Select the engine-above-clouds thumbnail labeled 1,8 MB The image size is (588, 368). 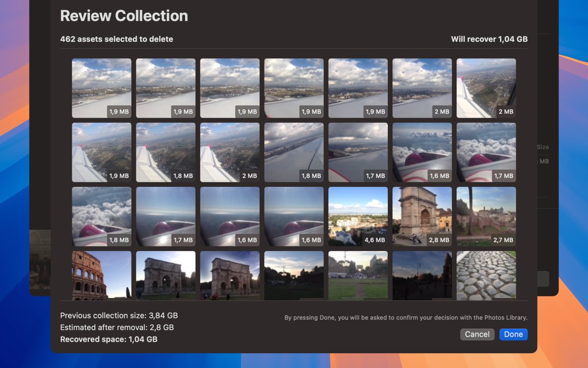tap(101, 216)
